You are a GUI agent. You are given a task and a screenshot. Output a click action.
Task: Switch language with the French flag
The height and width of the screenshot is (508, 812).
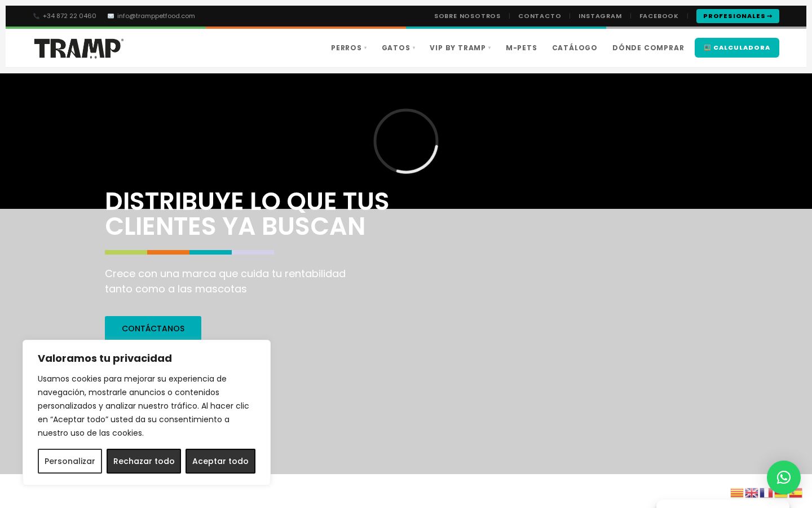(x=766, y=493)
